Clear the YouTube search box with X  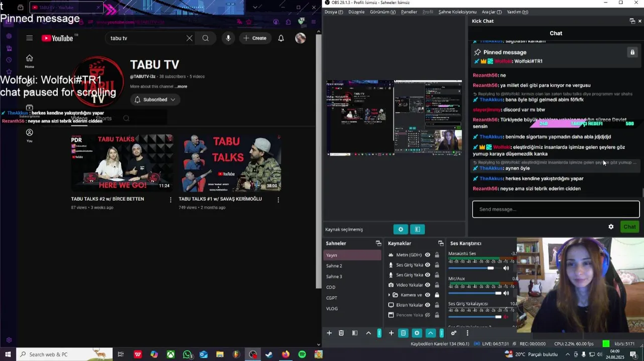(189, 38)
